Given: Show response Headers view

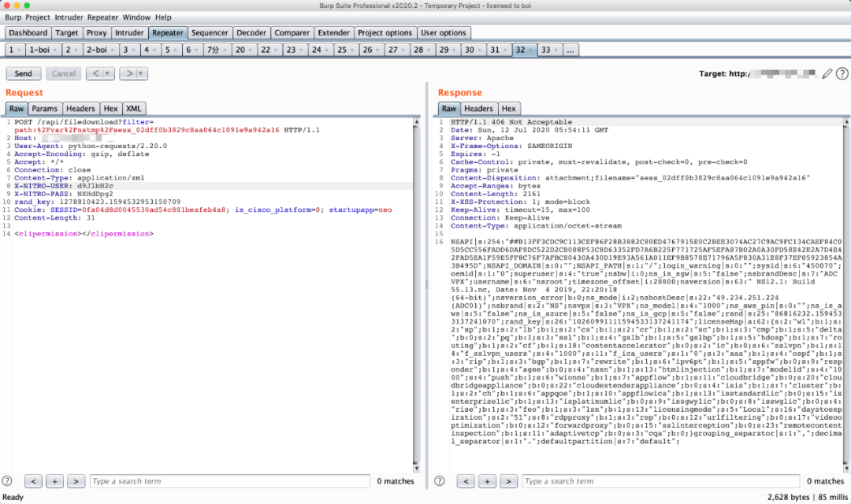Looking at the screenshot, I should pyautogui.click(x=479, y=109).
